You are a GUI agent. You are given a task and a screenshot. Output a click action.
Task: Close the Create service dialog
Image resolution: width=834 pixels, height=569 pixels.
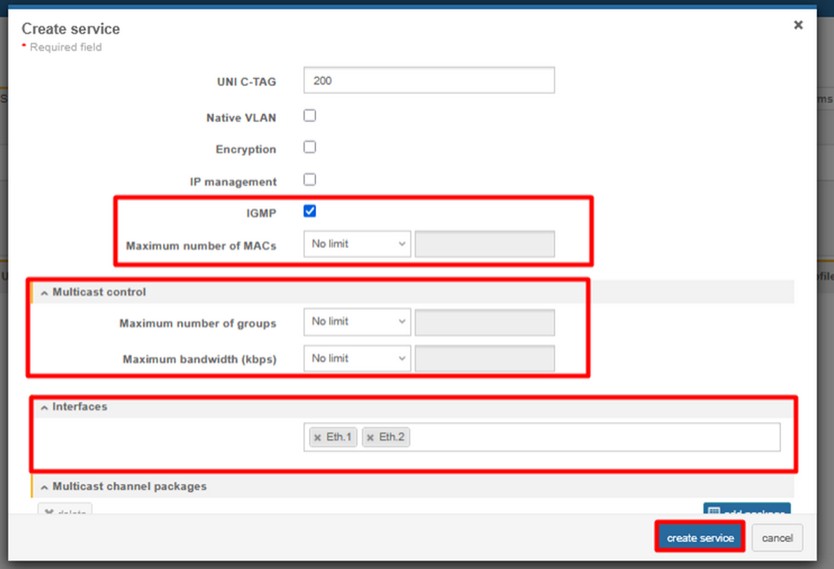(x=798, y=25)
